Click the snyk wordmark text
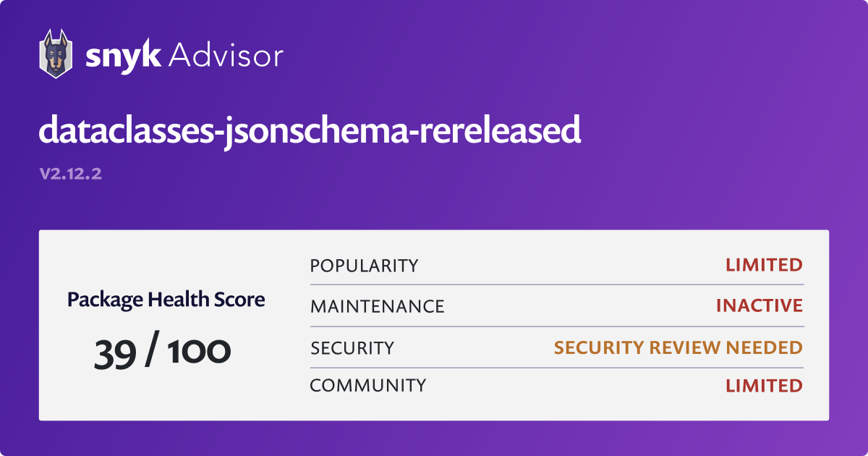The image size is (868, 456). coord(122,55)
